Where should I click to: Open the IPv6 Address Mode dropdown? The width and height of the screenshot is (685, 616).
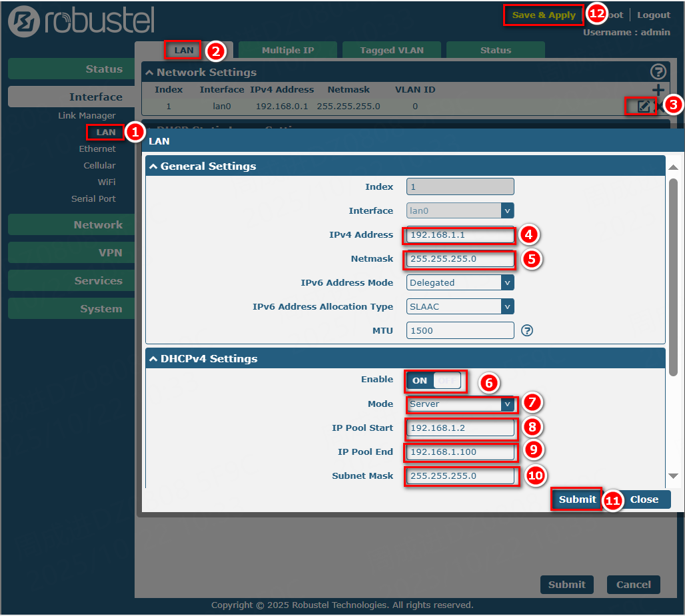460,282
